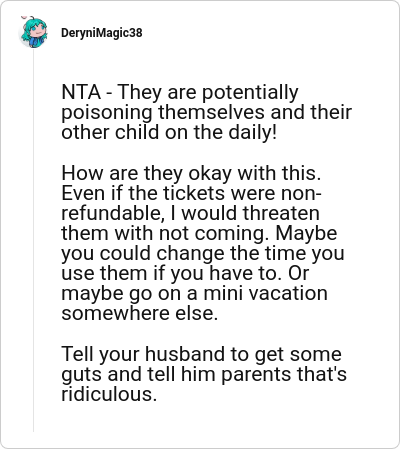
Task: Click the line 'them with not coming. Maybe'
Action: (x=199, y=233)
